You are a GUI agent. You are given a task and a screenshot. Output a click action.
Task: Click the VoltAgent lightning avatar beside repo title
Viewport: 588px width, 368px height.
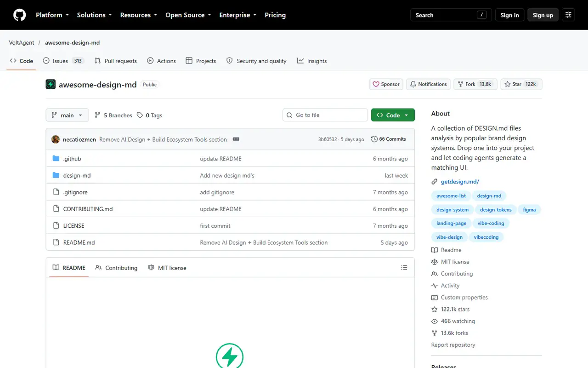tap(51, 85)
